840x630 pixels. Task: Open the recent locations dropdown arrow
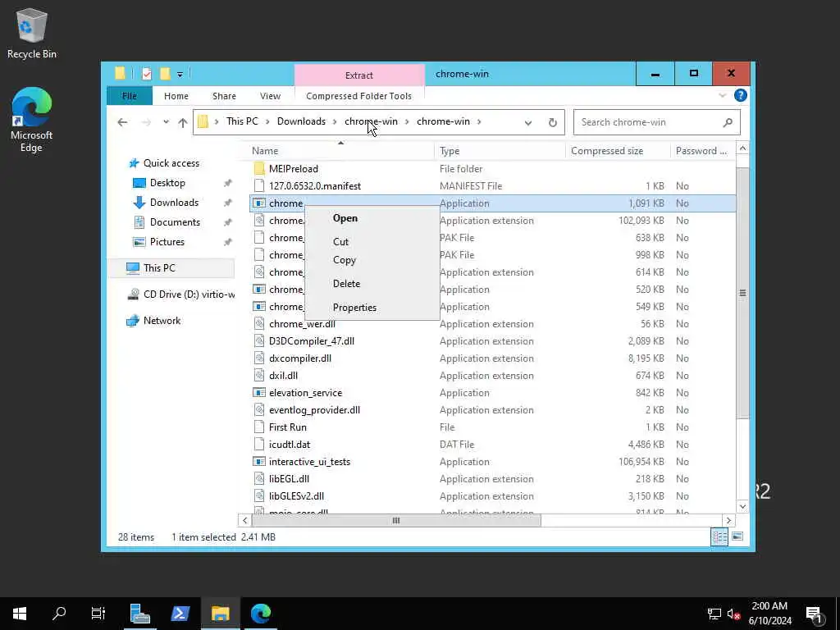tap(166, 122)
